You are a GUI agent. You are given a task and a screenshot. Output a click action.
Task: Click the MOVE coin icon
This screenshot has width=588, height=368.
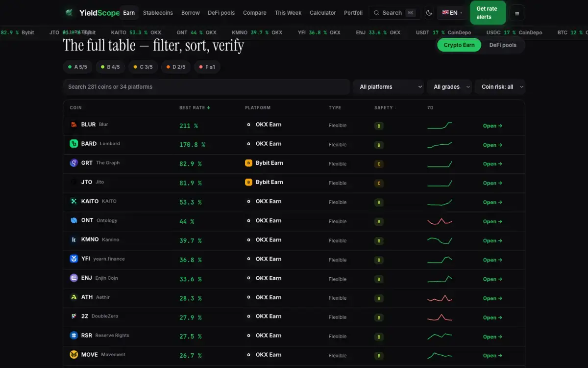tap(74, 355)
